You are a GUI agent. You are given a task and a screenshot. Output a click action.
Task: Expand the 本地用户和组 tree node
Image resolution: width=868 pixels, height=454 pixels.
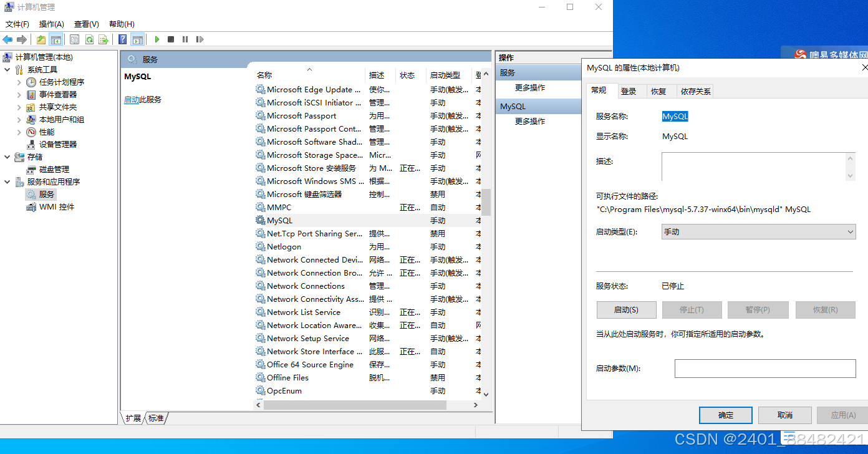(x=19, y=120)
